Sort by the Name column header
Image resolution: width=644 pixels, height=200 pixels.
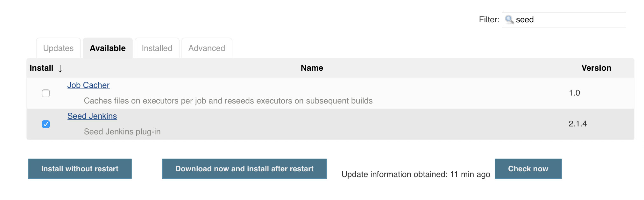pos(312,68)
